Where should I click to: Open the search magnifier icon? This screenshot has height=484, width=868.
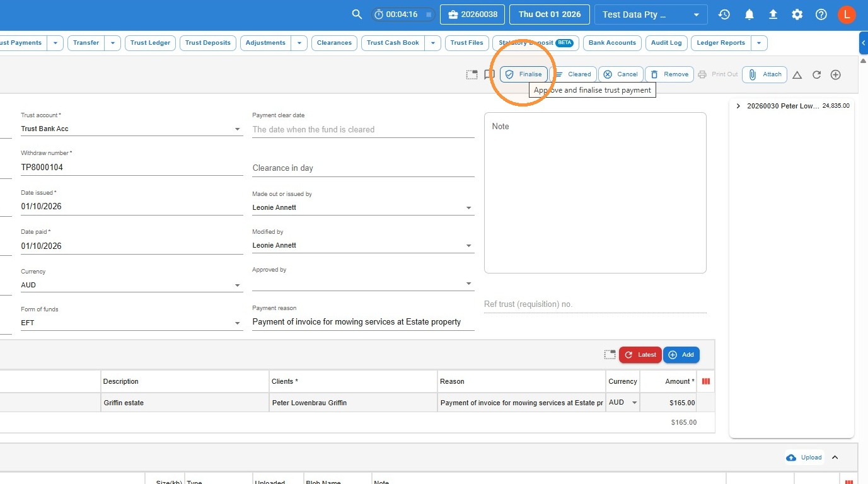(x=357, y=14)
